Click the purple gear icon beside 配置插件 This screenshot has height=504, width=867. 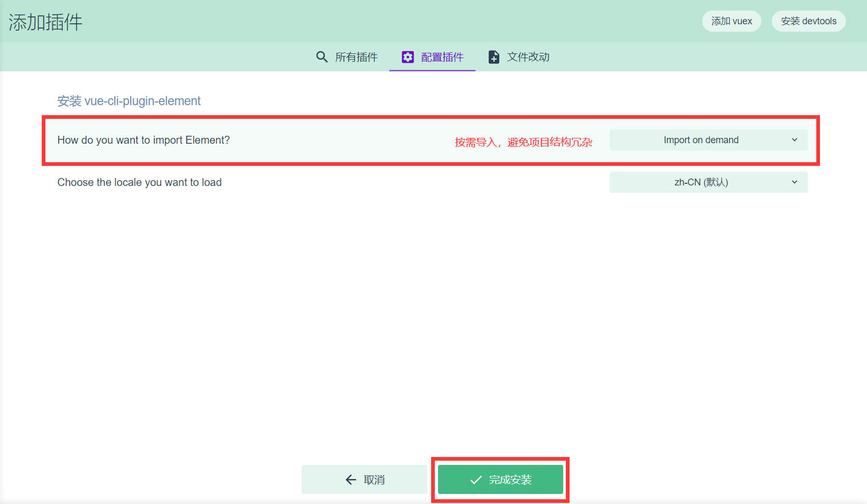[408, 57]
